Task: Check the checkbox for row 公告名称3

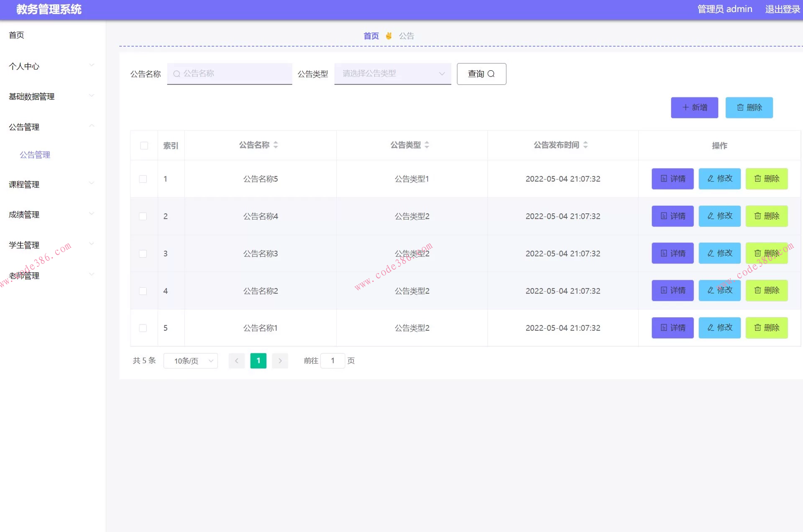Action: tap(143, 253)
